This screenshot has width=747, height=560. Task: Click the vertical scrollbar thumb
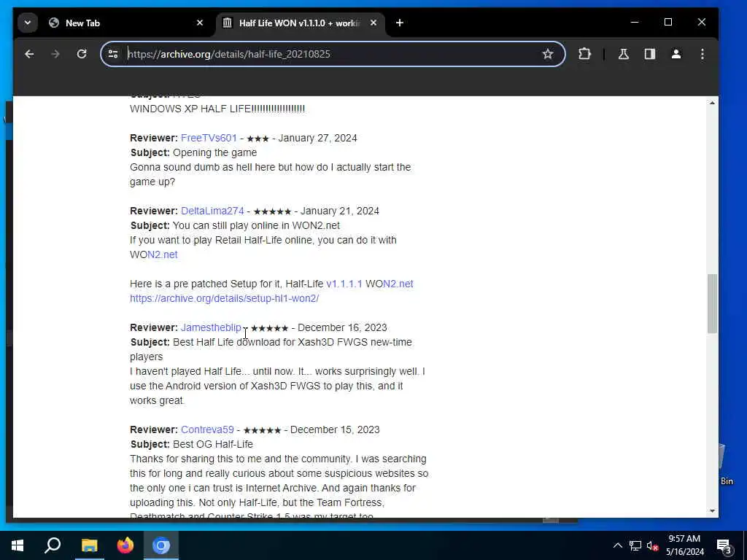click(712, 304)
